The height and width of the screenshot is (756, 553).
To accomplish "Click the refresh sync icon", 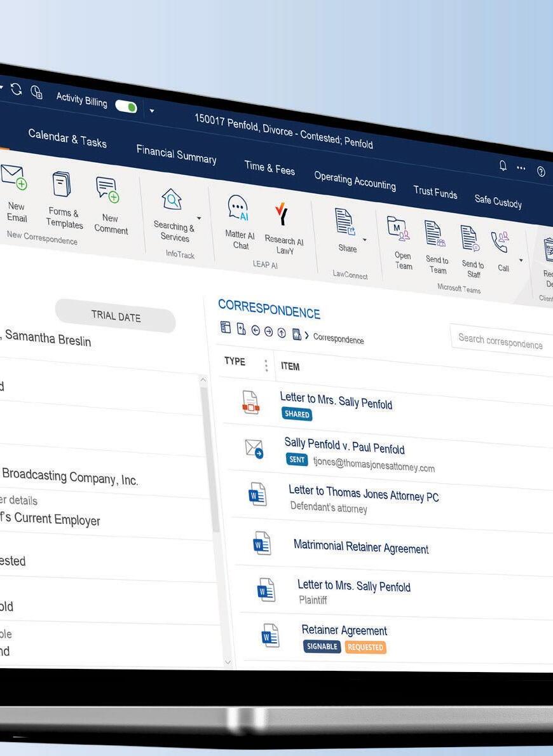I will click(17, 89).
